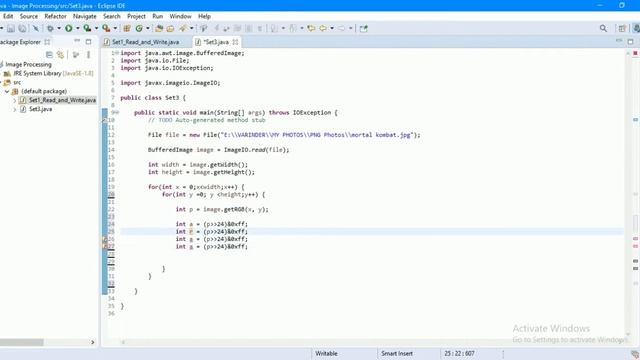
Task: Minimize the editor area
Action: tap(619, 41)
